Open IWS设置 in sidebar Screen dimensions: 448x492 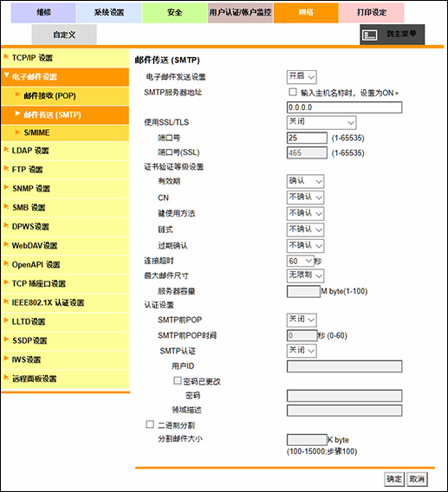[65, 359]
